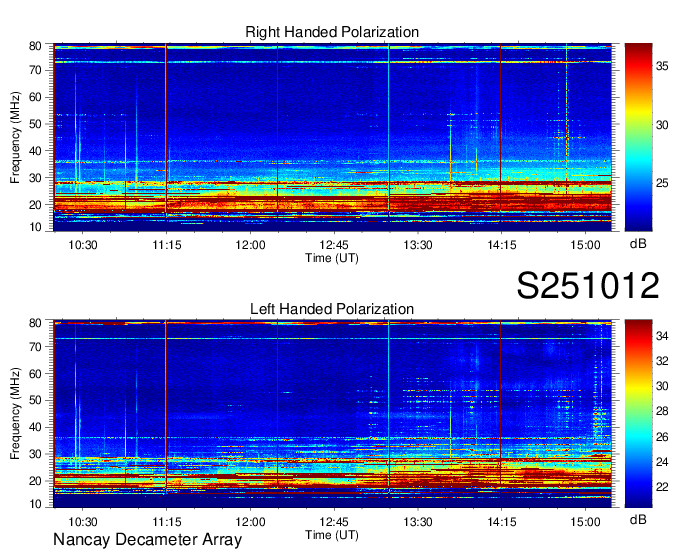Click the dB unit label beside top colorbar
Image resolution: width=680 pixels, height=552 pixels.
(637, 243)
